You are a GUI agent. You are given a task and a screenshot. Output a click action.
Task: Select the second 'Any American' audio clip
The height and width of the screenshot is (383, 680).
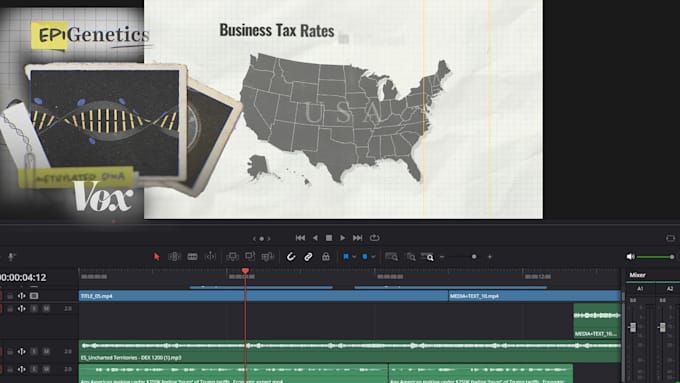(481, 373)
